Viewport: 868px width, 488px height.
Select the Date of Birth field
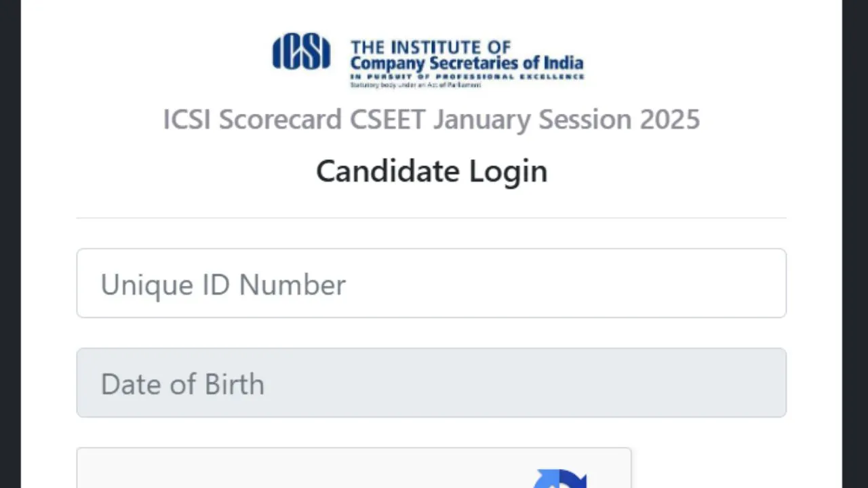(x=431, y=383)
